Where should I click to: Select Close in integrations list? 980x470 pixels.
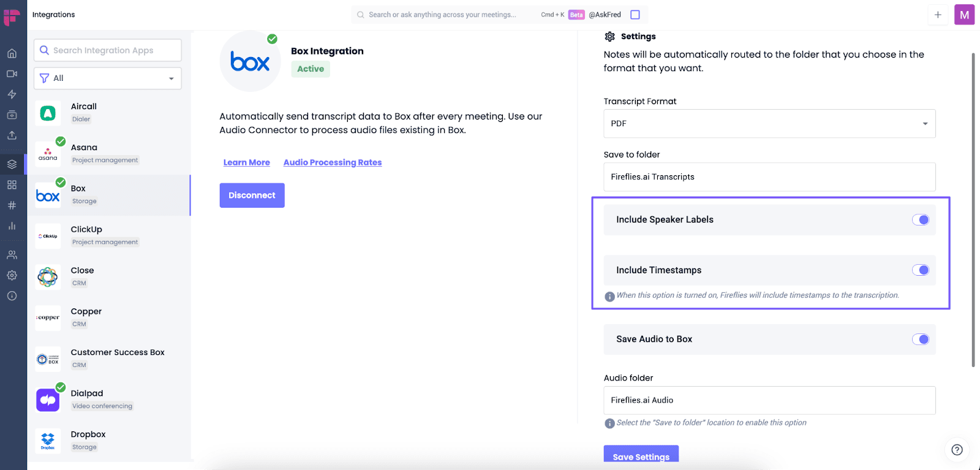pyautogui.click(x=109, y=277)
